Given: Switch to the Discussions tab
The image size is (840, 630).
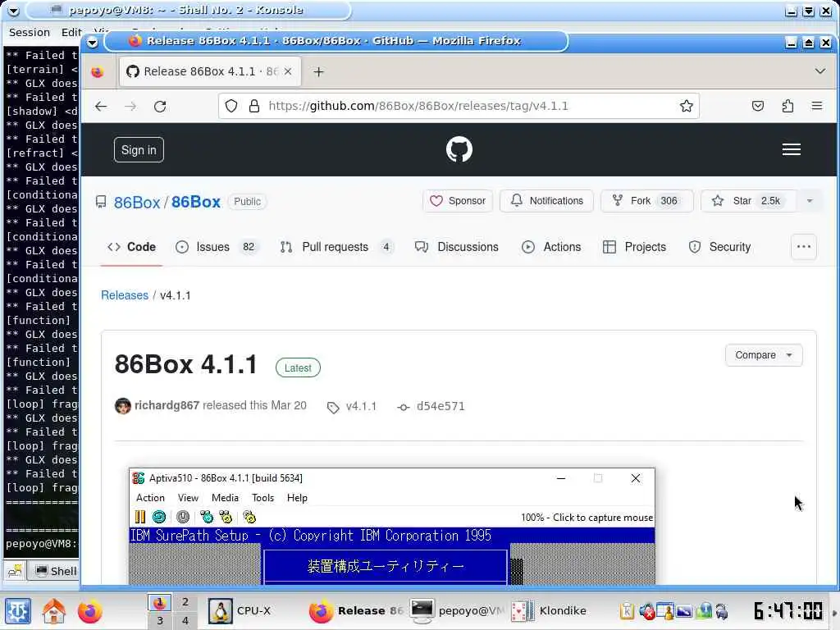Looking at the screenshot, I should coord(456,247).
